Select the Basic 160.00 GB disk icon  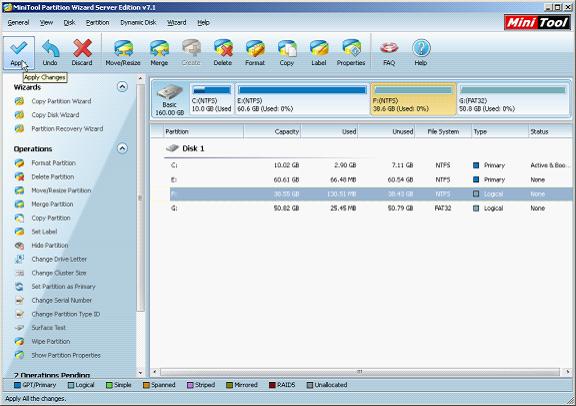tap(169, 100)
